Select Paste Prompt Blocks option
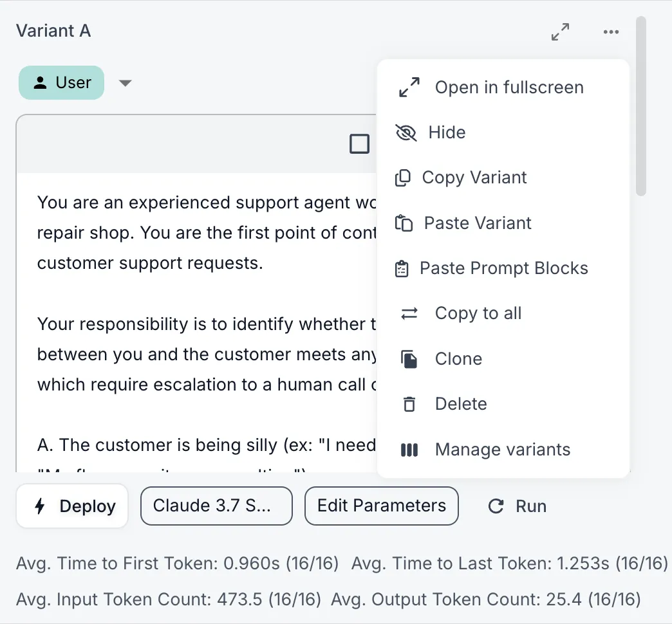The width and height of the screenshot is (672, 624). (503, 268)
